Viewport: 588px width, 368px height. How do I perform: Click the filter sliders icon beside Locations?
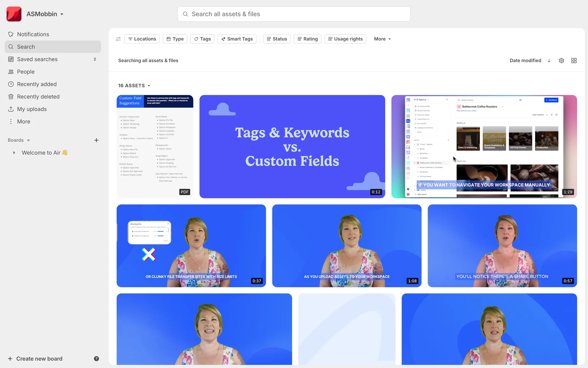click(118, 39)
